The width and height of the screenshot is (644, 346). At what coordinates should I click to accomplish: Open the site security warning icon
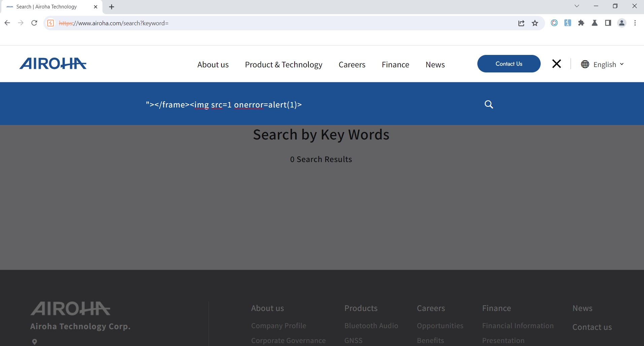pyautogui.click(x=50, y=23)
